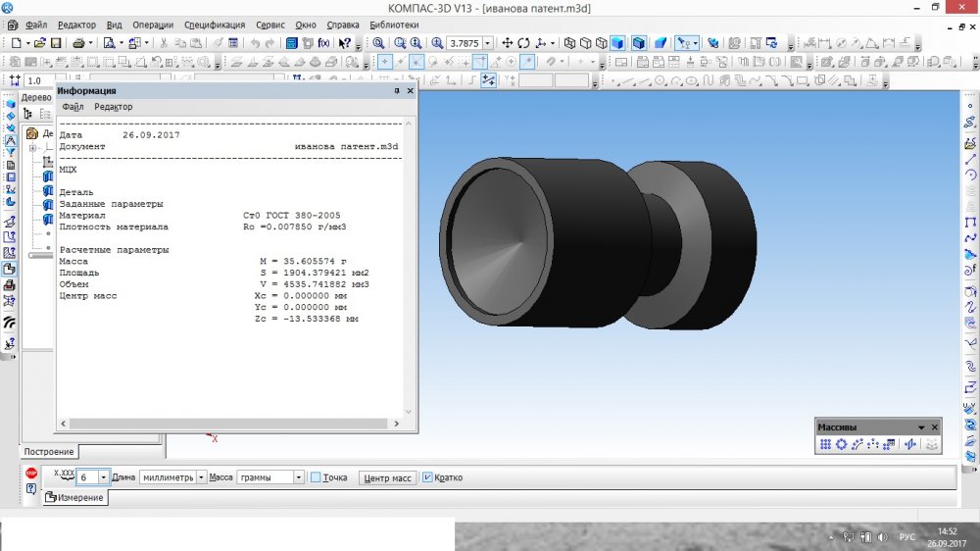Open file folder icon
This screenshot has height=551, width=980.
pyautogui.click(x=40, y=43)
